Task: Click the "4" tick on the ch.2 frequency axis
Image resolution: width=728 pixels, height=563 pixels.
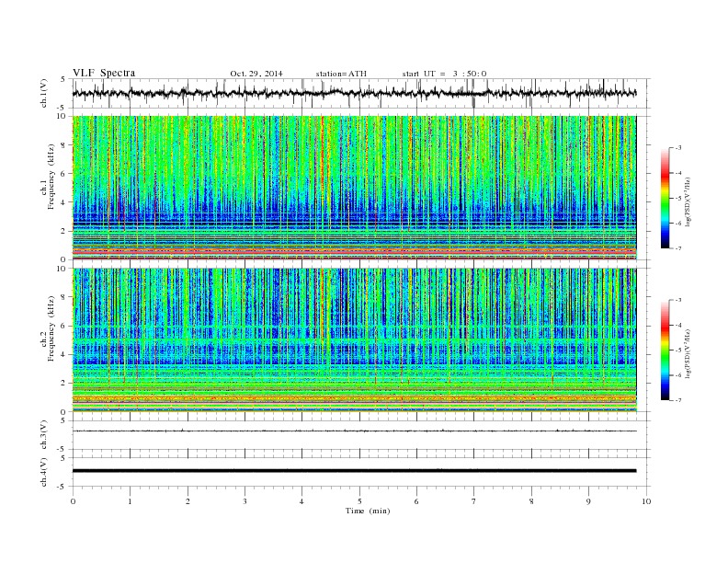Action: pyautogui.click(x=64, y=354)
